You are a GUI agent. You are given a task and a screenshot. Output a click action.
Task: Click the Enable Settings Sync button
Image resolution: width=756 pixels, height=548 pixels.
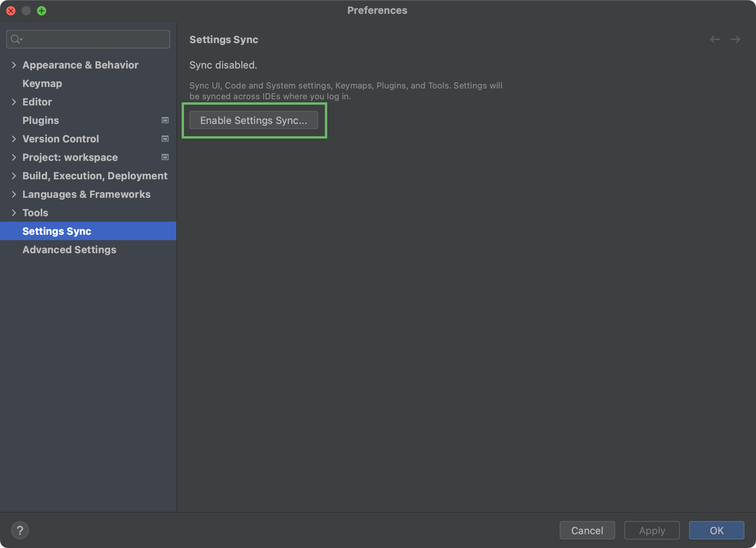[254, 120]
